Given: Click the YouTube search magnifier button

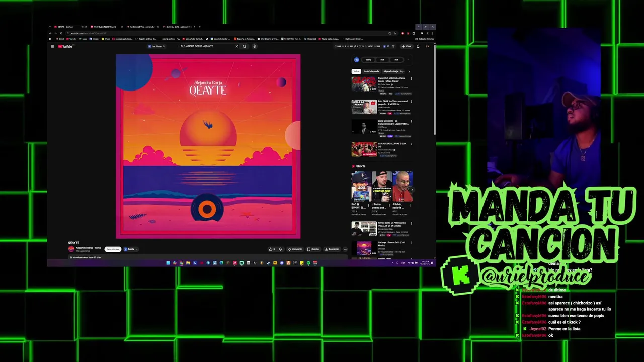Looking at the screenshot, I should pyautogui.click(x=244, y=46).
